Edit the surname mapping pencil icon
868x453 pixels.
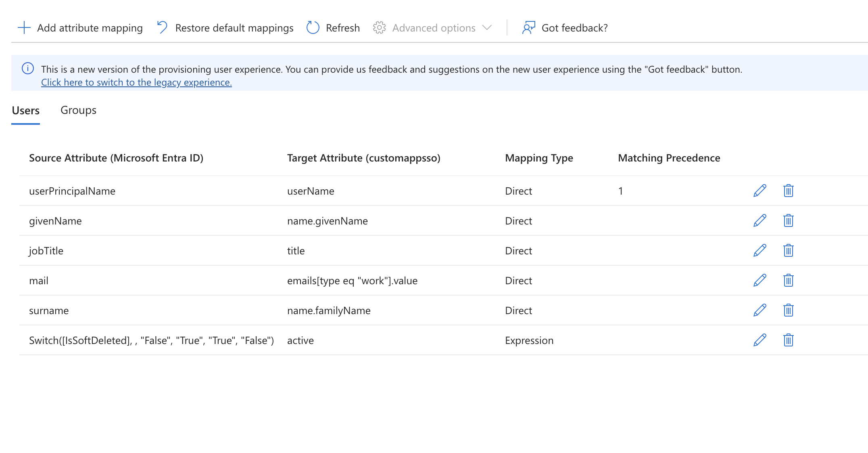pyautogui.click(x=760, y=310)
